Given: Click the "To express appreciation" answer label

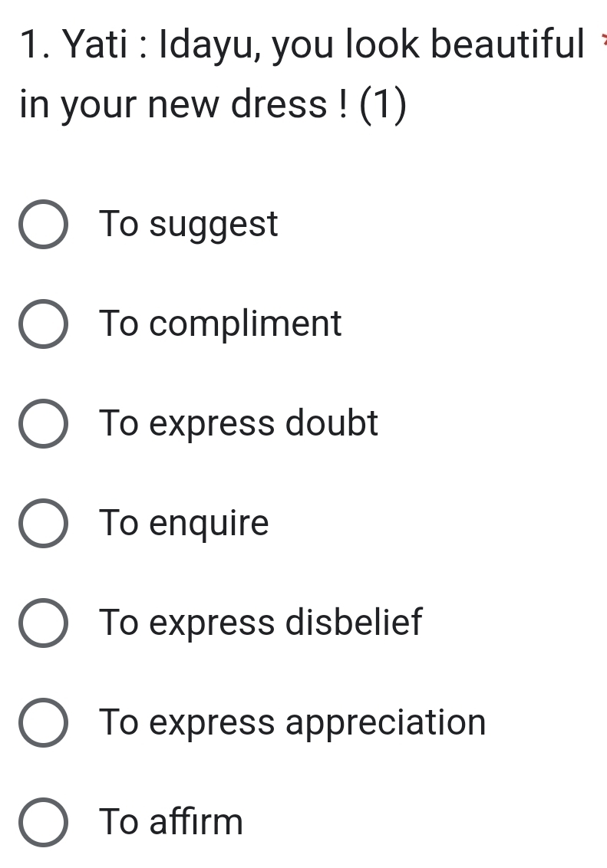Looking at the screenshot, I should coord(293,722).
